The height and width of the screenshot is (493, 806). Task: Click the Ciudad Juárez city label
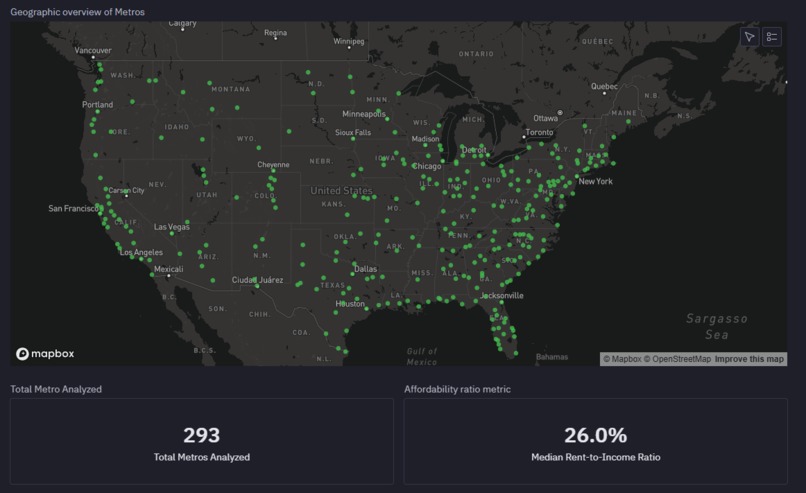[x=258, y=280]
